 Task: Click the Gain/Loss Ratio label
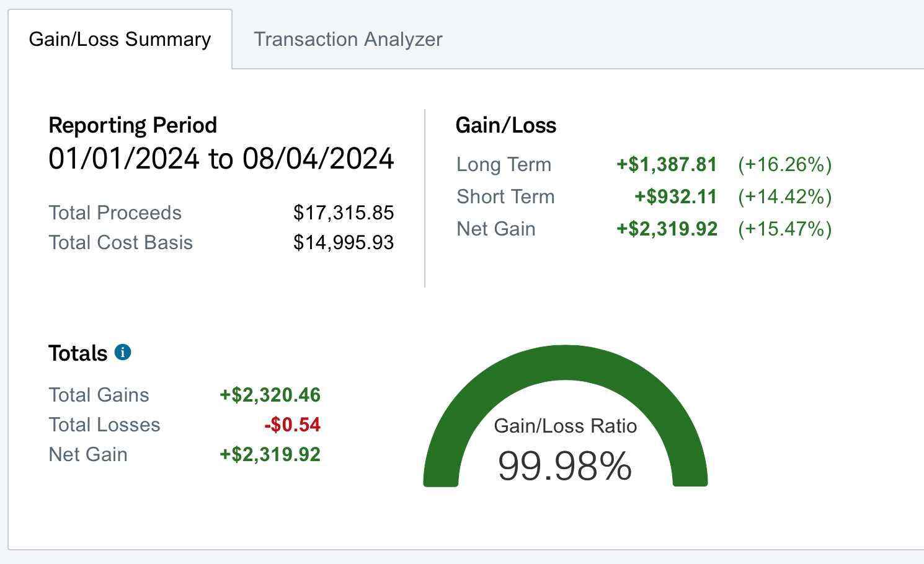point(565,426)
